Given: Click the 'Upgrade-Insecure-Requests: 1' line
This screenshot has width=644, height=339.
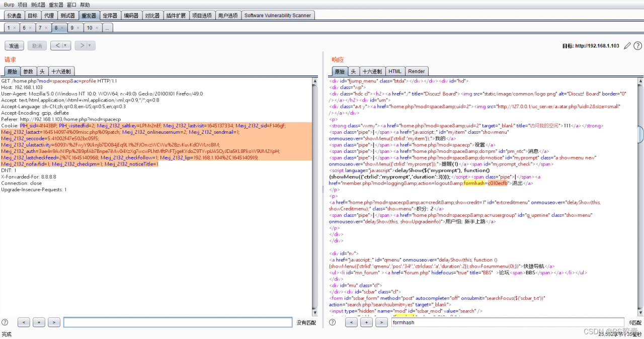Looking at the screenshot, I should (34, 190).
